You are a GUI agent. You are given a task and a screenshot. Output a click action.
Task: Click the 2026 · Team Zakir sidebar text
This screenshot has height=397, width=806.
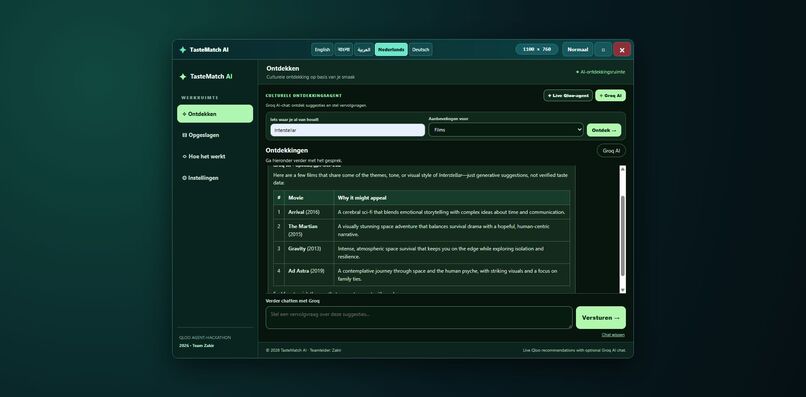pos(197,346)
